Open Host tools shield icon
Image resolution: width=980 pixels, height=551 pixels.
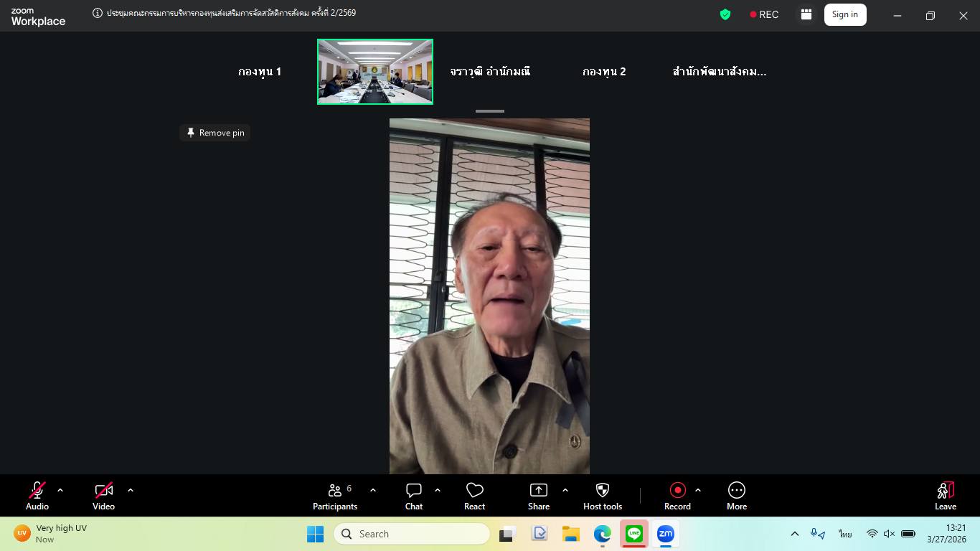(x=602, y=496)
